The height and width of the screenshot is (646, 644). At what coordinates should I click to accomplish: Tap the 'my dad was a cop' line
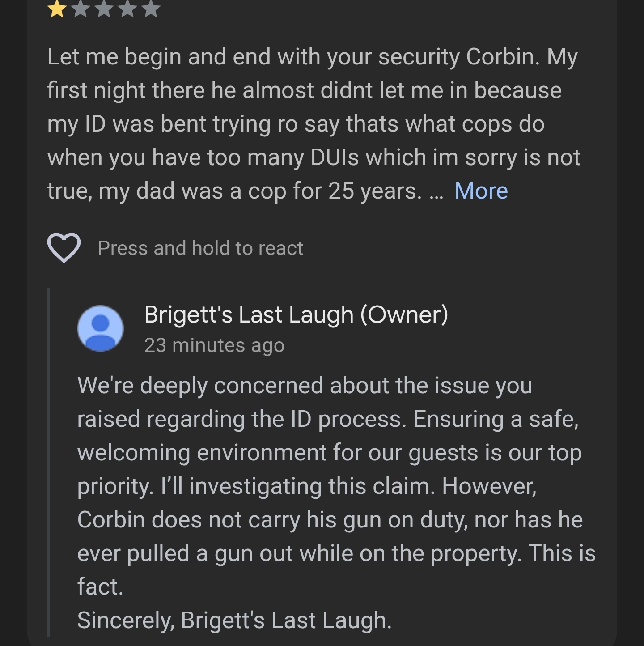234,191
